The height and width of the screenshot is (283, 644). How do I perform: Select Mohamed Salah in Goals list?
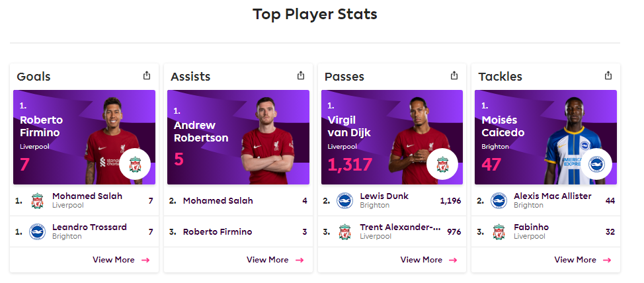[x=84, y=200]
